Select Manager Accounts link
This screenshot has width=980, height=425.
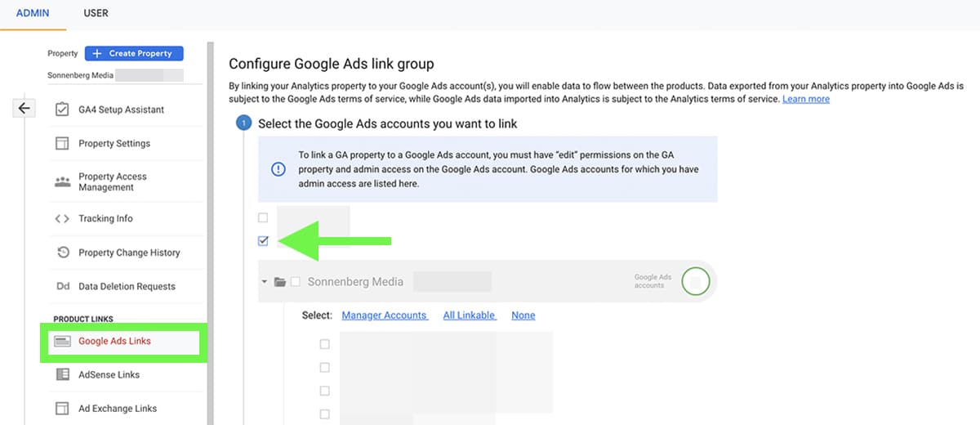(385, 315)
